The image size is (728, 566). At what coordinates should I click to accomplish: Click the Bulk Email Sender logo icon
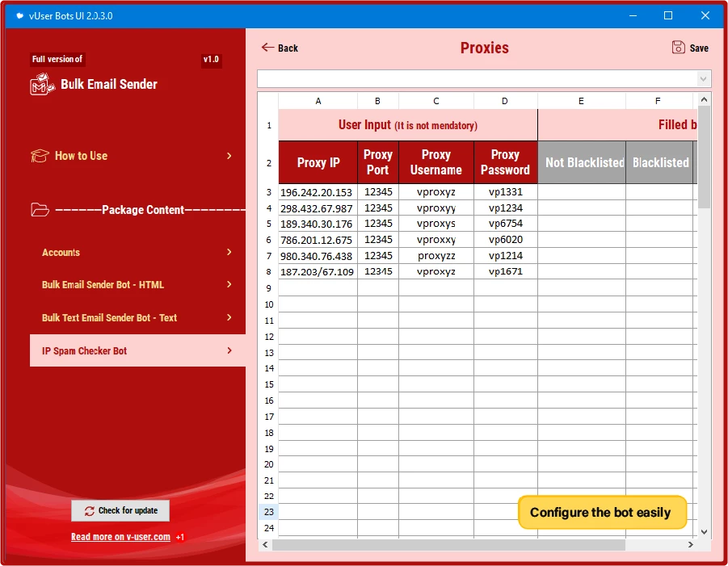[42, 85]
